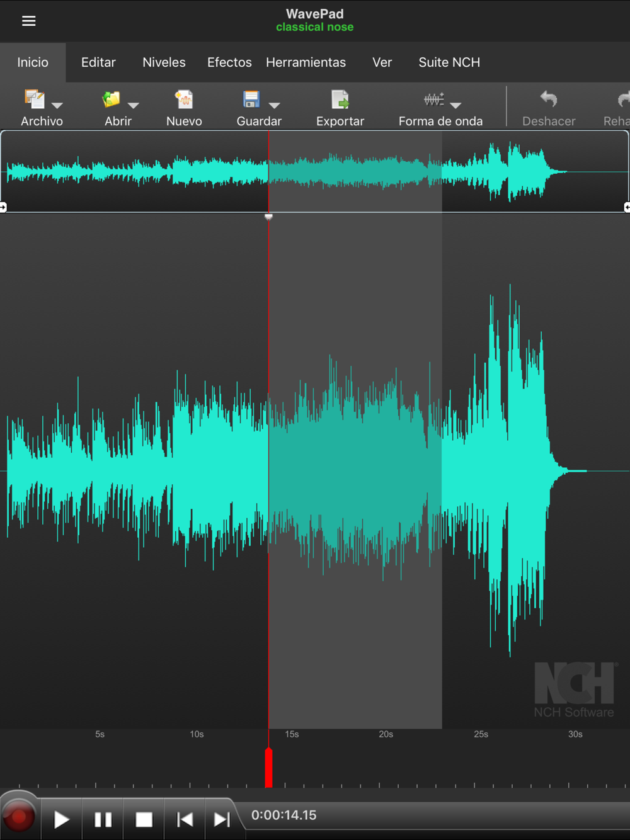Open the hamburger menu
The height and width of the screenshot is (840, 630).
(29, 21)
